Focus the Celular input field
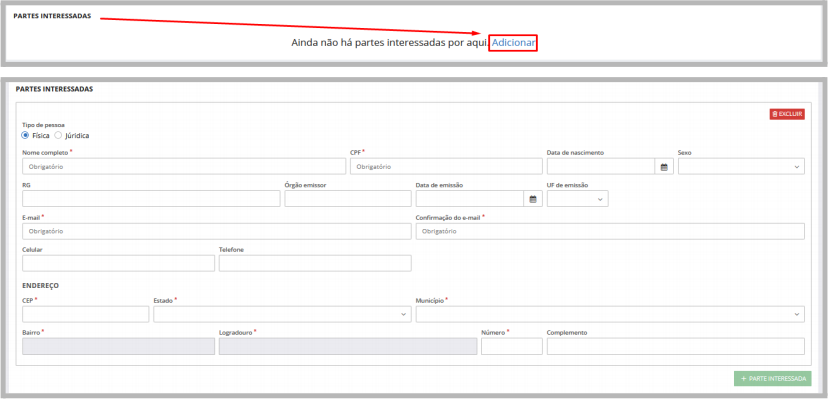The height and width of the screenshot is (399, 828). pyautogui.click(x=118, y=263)
